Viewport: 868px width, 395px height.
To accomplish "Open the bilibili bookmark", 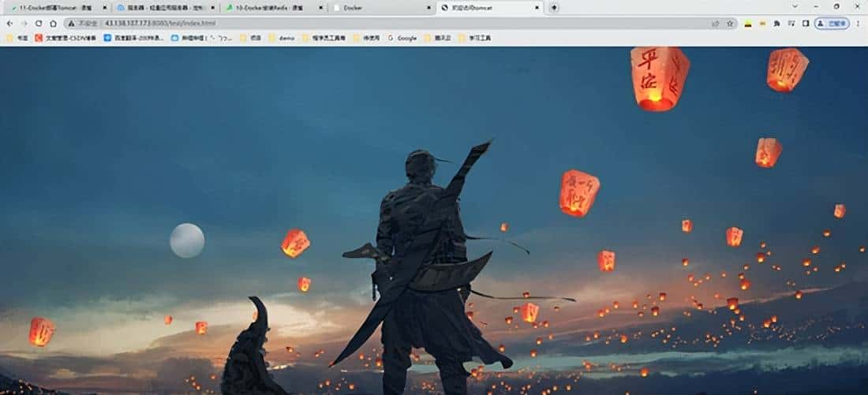I will 202,38.
